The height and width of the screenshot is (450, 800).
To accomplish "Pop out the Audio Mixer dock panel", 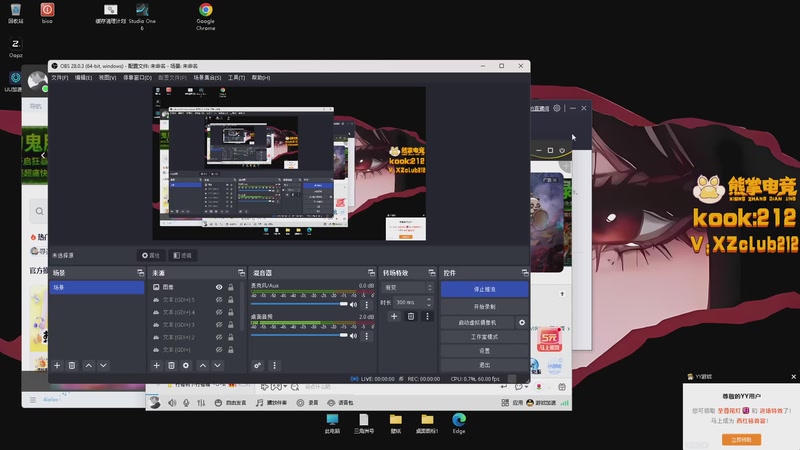I will tap(371, 273).
